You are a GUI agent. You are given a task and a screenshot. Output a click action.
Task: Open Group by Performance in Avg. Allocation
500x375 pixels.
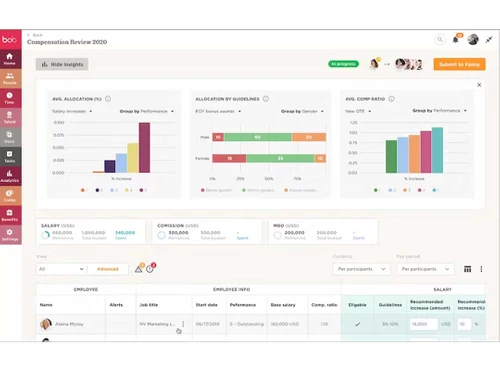pos(147,111)
